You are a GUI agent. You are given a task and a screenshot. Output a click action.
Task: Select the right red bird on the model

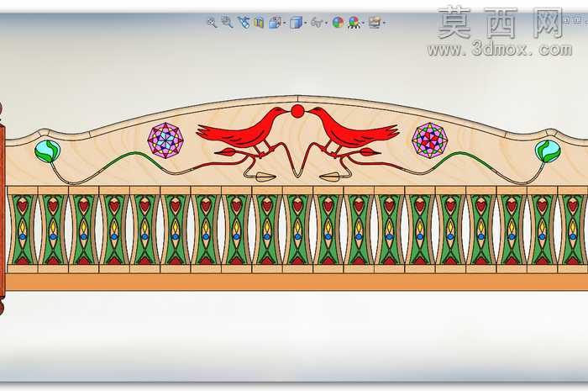tap(353, 131)
